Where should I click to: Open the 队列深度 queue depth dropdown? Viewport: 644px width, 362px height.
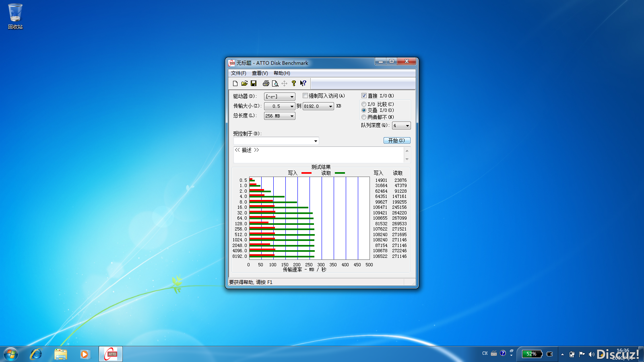click(x=401, y=125)
